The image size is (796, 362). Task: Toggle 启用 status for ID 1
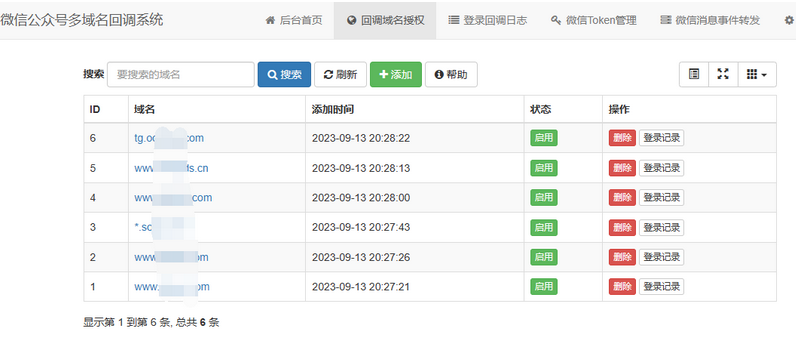click(544, 287)
